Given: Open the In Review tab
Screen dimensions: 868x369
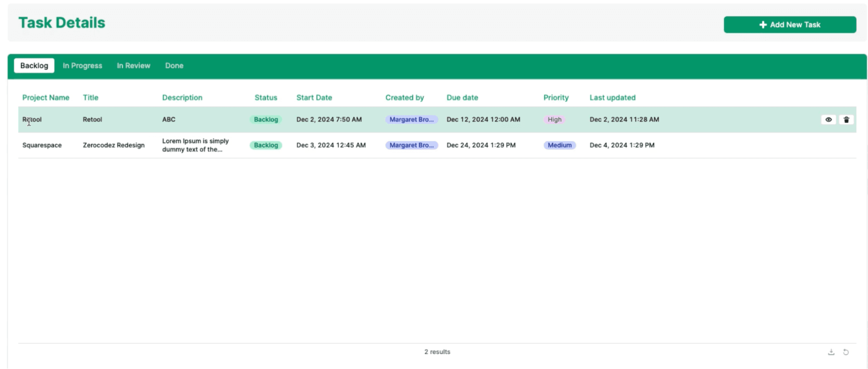Looking at the screenshot, I should point(133,66).
